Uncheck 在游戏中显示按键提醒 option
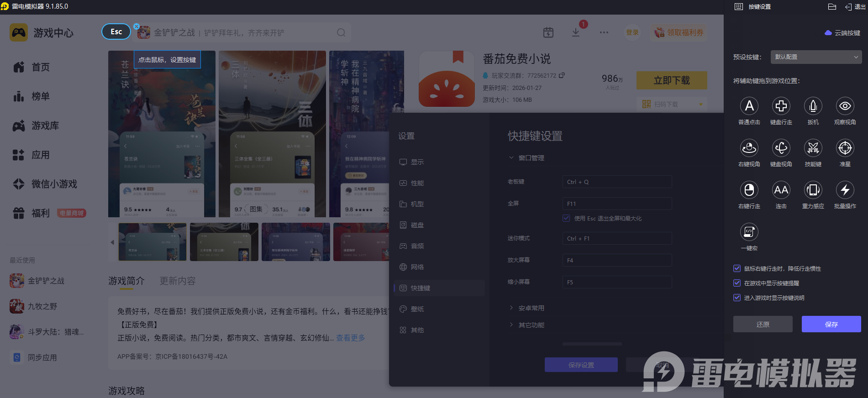 pos(737,283)
